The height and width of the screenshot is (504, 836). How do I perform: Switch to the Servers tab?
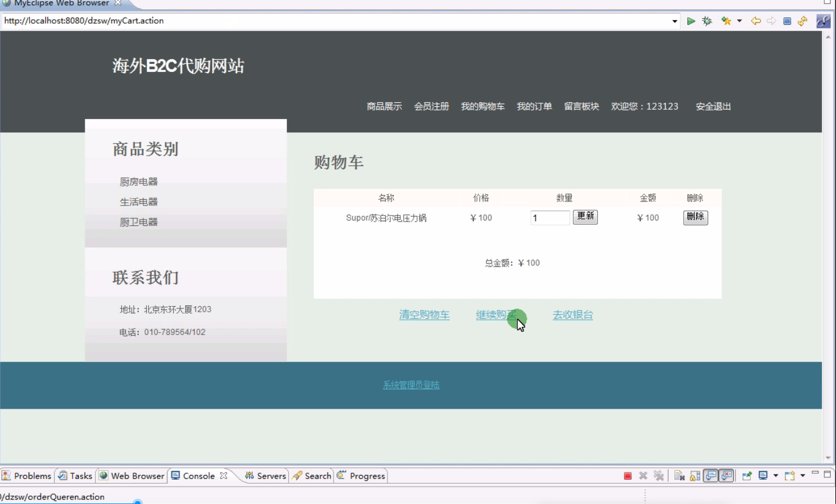pos(265,476)
